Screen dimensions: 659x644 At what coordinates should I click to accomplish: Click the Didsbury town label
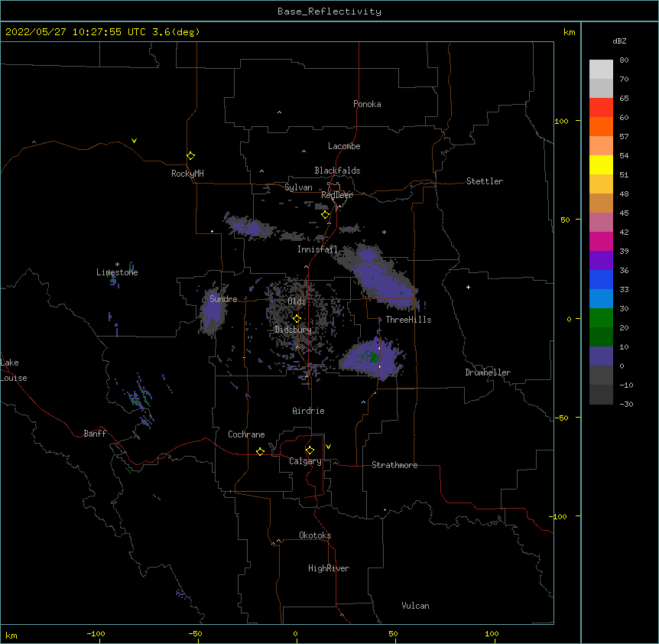click(293, 330)
